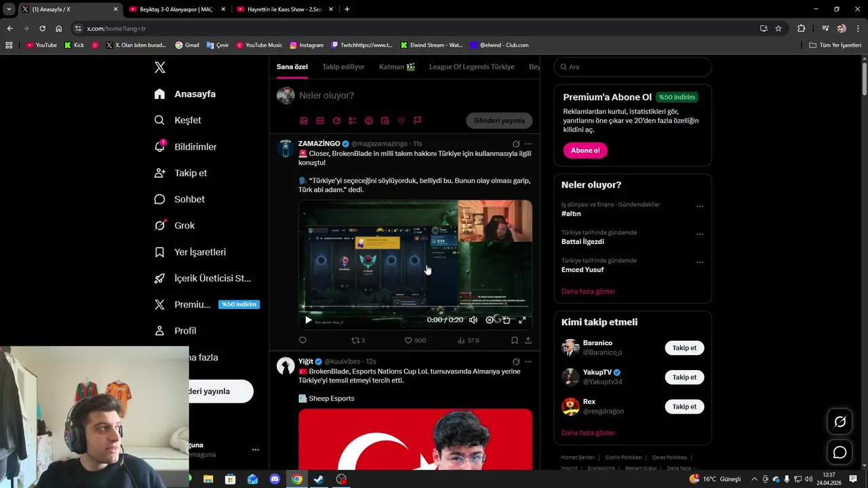Click Gönderi yayınla button in composer
This screenshot has height=488, width=868.
click(499, 121)
